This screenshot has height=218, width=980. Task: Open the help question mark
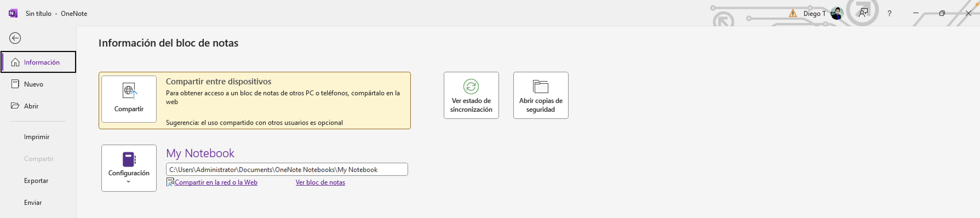click(x=889, y=13)
